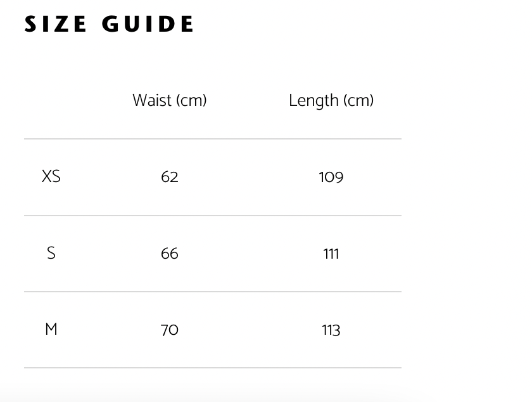Viewport: 532px width, 402px height.
Task: Click the S size row label
Action: pyautogui.click(x=51, y=253)
